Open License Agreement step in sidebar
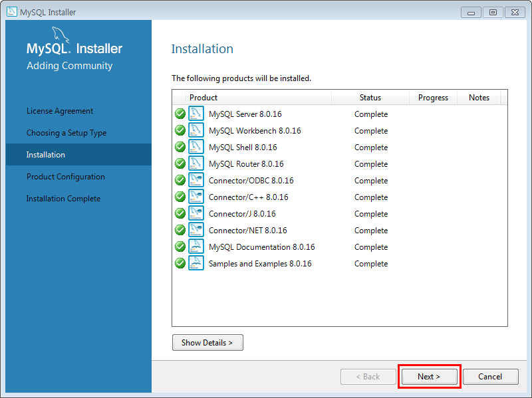This screenshot has height=398, width=532. tap(60, 111)
